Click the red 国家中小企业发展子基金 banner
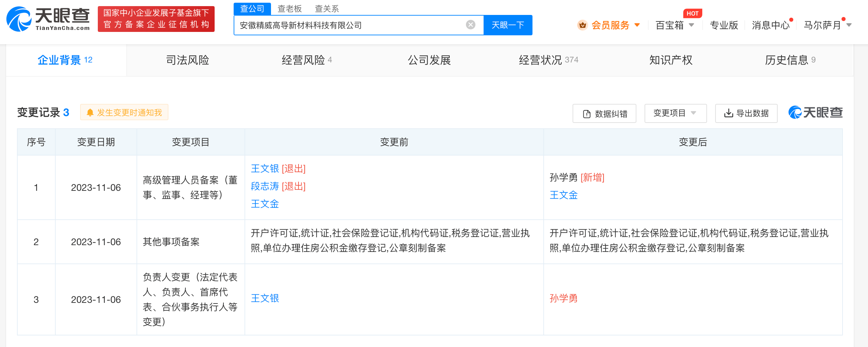Screen dimensions: 868x347 pos(156,19)
